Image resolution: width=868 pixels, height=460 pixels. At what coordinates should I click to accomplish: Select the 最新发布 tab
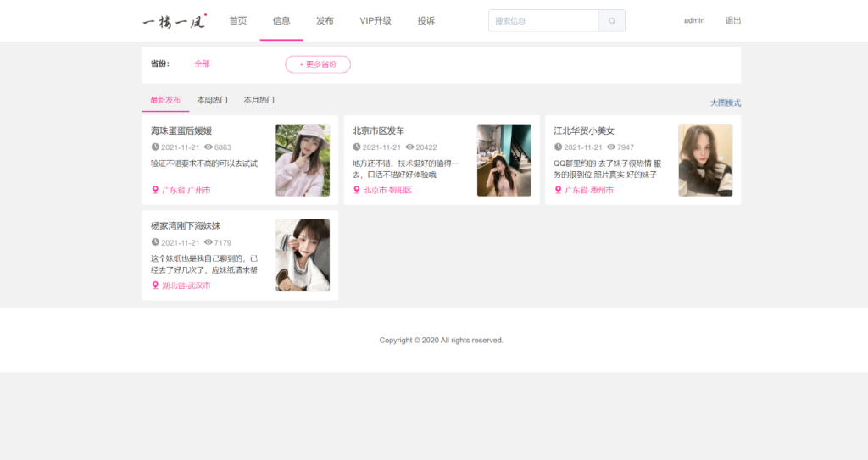tap(165, 100)
